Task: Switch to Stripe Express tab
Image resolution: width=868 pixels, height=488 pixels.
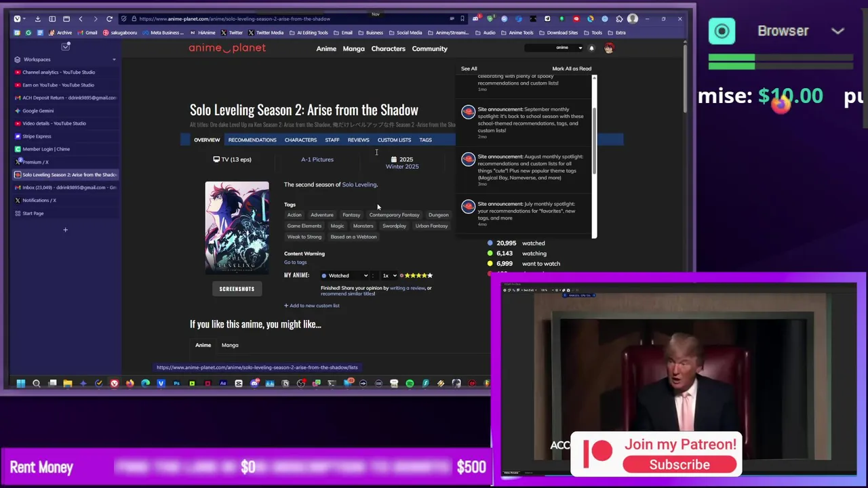Action: coord(64,136)
